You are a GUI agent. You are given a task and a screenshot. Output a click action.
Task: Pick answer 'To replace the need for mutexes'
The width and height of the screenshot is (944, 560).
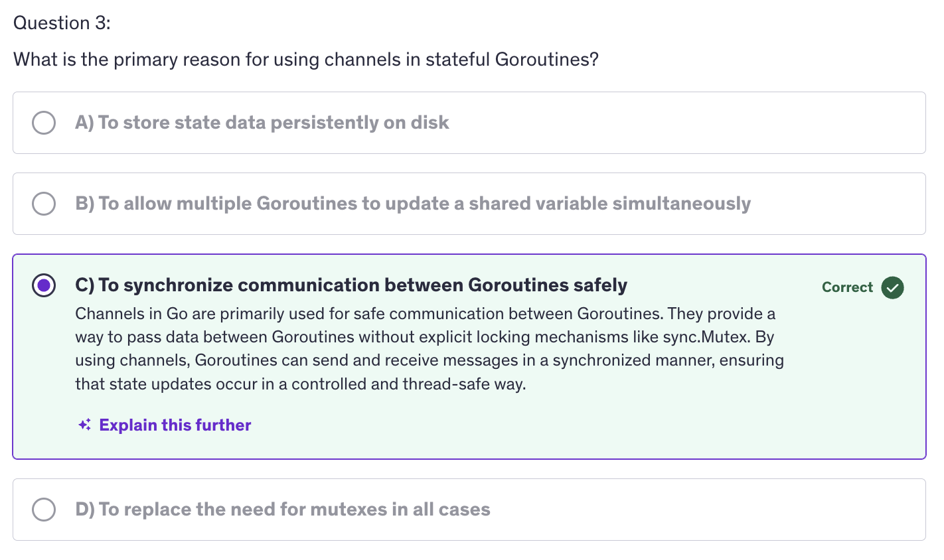[283, 510]
